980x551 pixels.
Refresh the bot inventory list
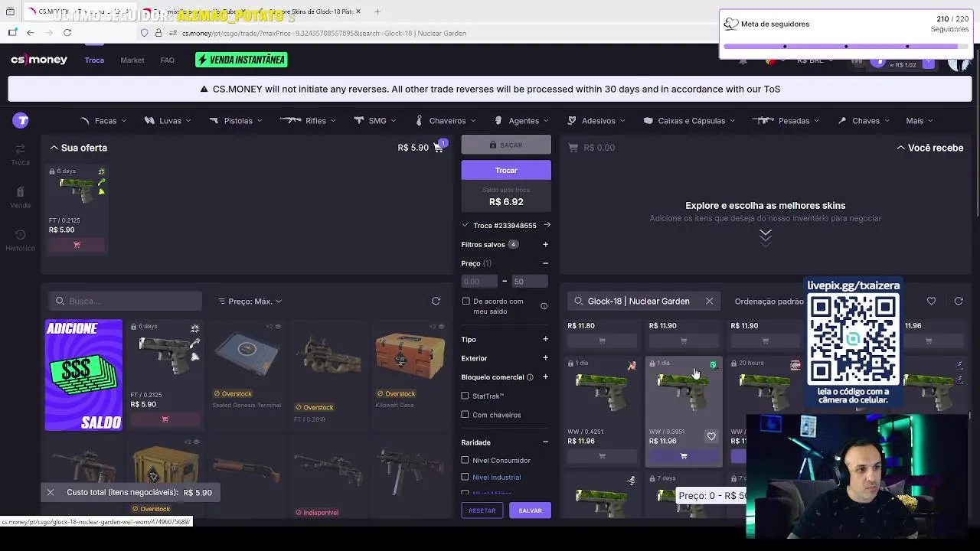[x=959, y=302]
